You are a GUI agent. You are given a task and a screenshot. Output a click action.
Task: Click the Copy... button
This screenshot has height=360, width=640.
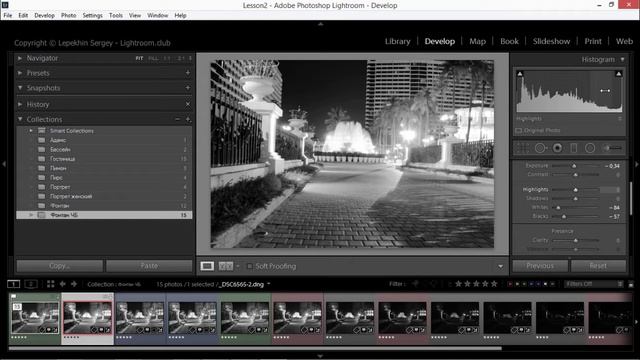[x=60, y=266]
